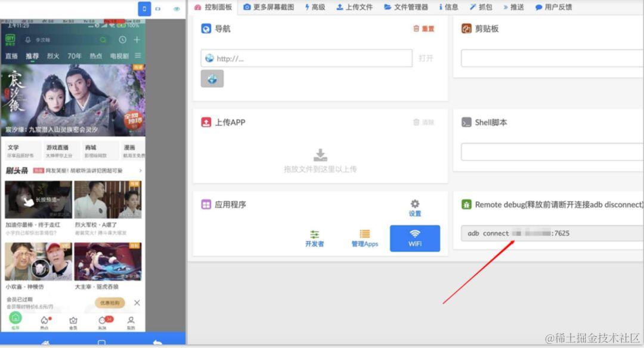Open the 用户反馈 tab
The image size is (644, 348).
coord(553,7)
